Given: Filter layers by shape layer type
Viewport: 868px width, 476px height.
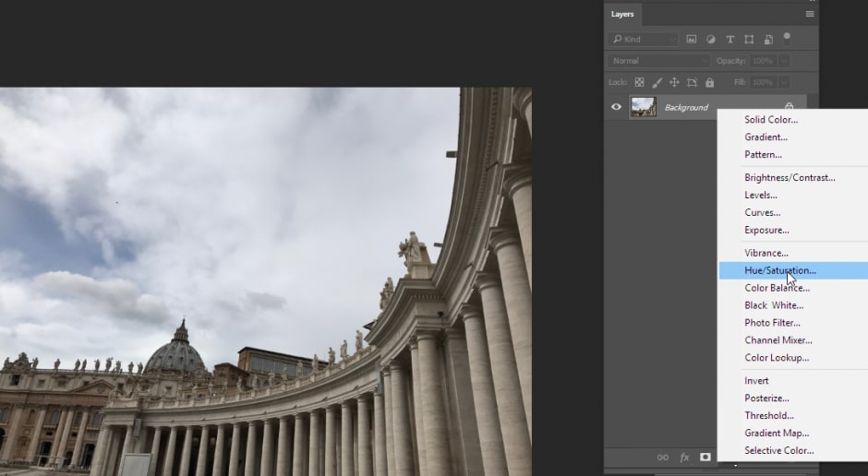Looking at the screenshot, I should [x=749, y=40].
